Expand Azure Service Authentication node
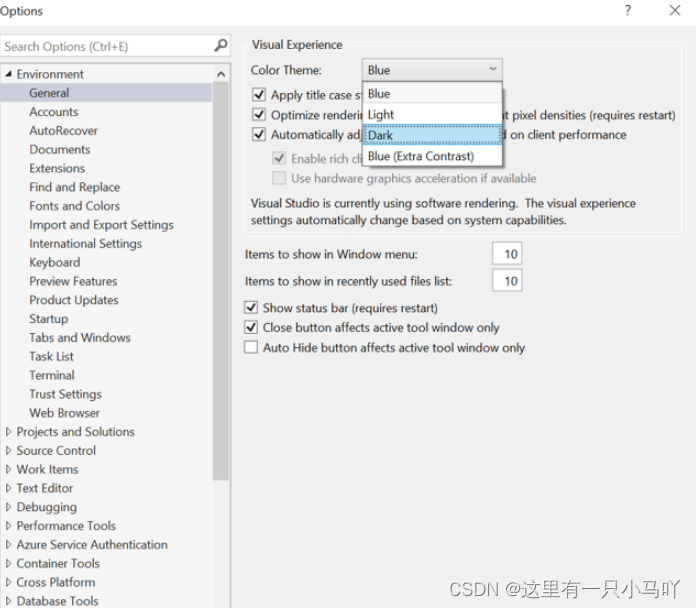696x608 pixels. coord(8,545)
